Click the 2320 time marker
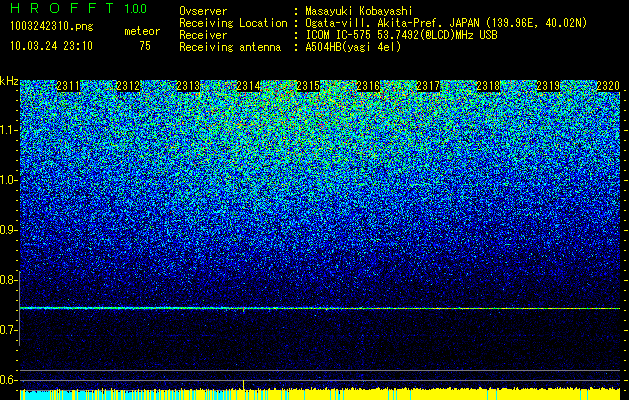This screenshot has width=629, height=400. point(608,86)
